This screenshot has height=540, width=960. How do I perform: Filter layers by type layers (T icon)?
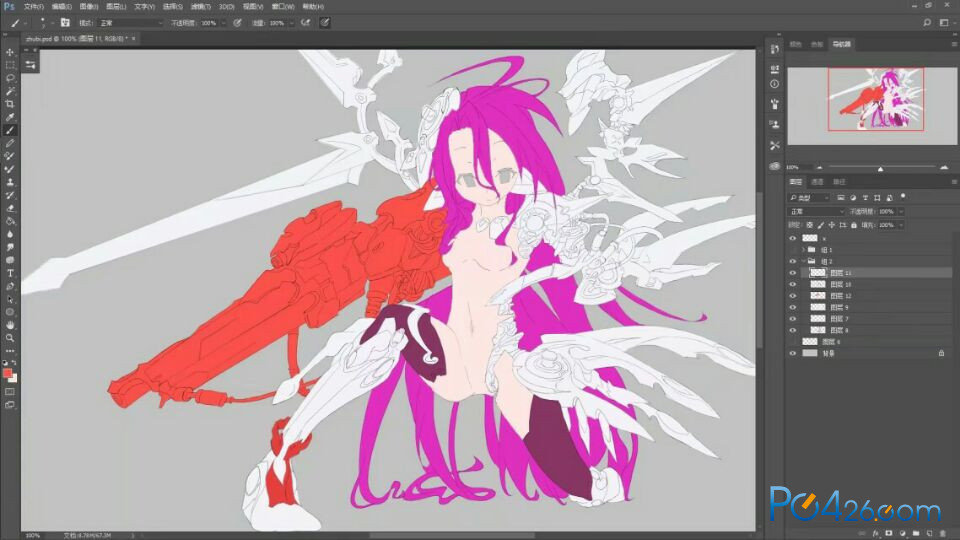(x=865, y=198)
